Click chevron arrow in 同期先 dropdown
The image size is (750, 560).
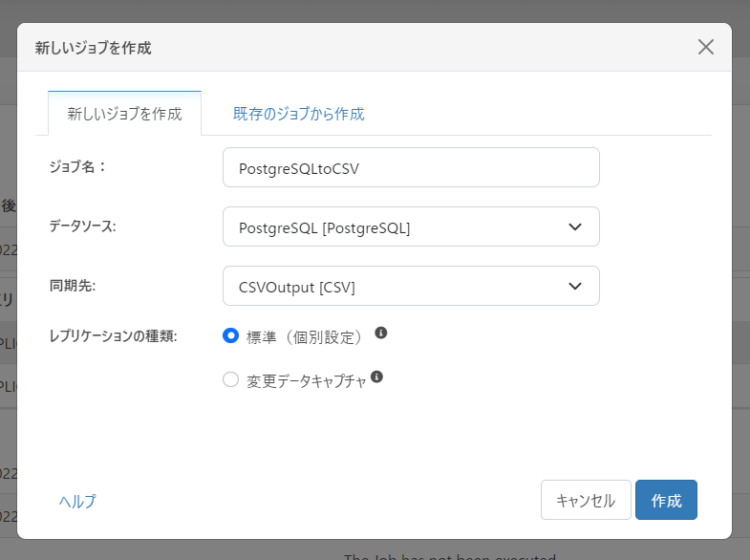click(x=575, y=286)
